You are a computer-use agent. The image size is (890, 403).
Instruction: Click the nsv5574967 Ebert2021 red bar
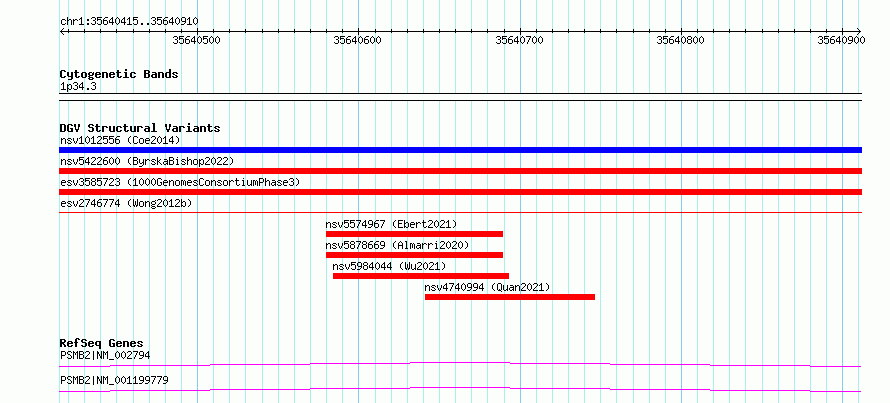414,234
